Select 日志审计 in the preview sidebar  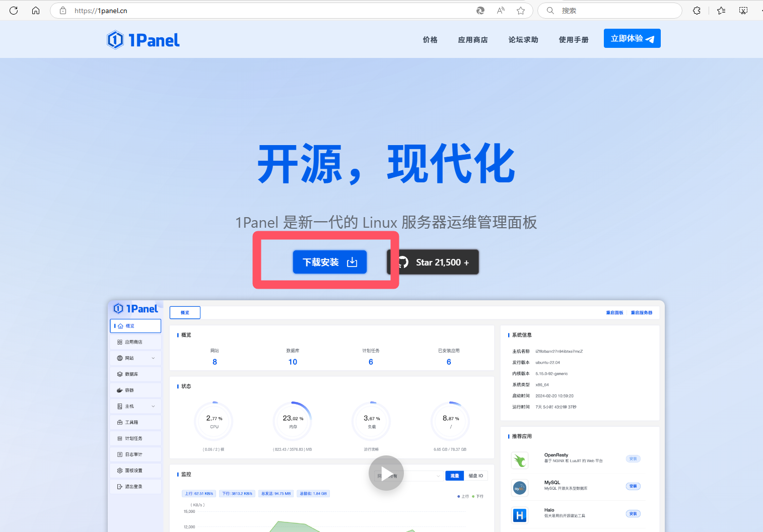(x=135, y=454)
